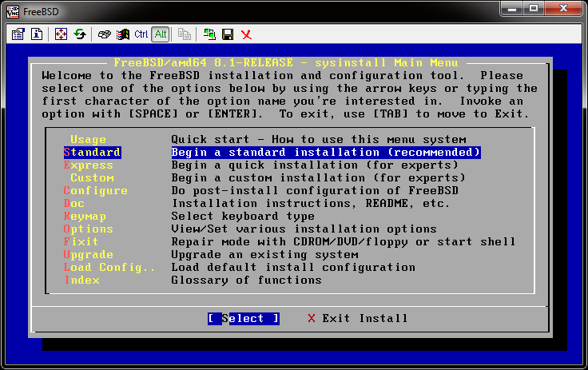
Task: Open the Configure menu entry
Action: pyautogui.click(x=96, y=191)
